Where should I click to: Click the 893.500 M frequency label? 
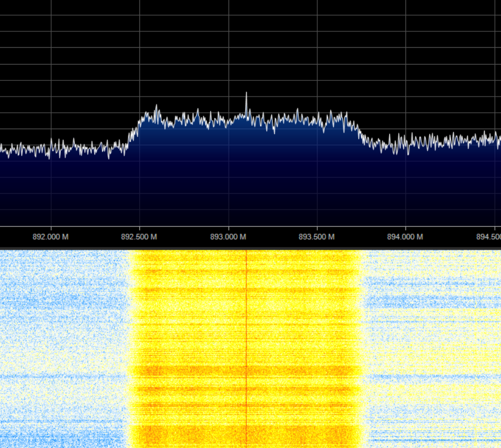(316, 237)
